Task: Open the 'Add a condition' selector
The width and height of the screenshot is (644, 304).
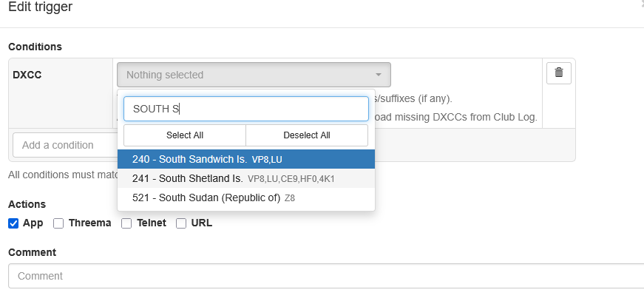Action: click(63, 145)
